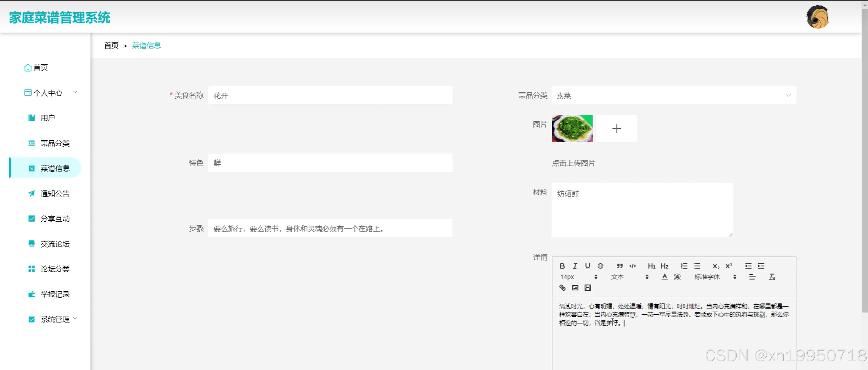Screen dimensions: 868x370
Task: Open the 分享互动 sidebar menu item
Action: pyautogui.click(x=49, y=218)
